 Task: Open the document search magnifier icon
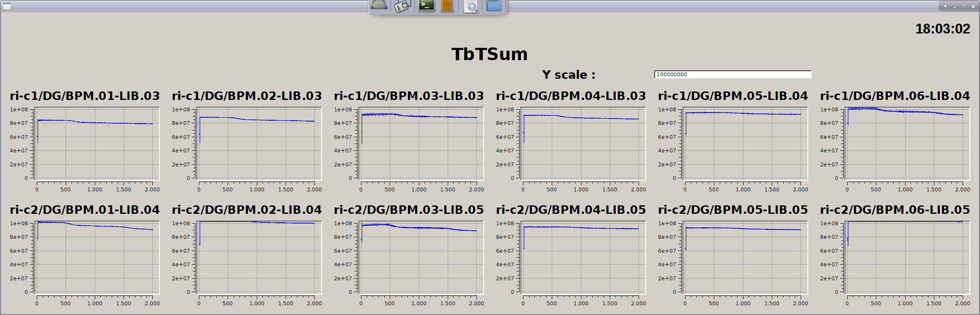pyautogui.click(x=471, y=6)
